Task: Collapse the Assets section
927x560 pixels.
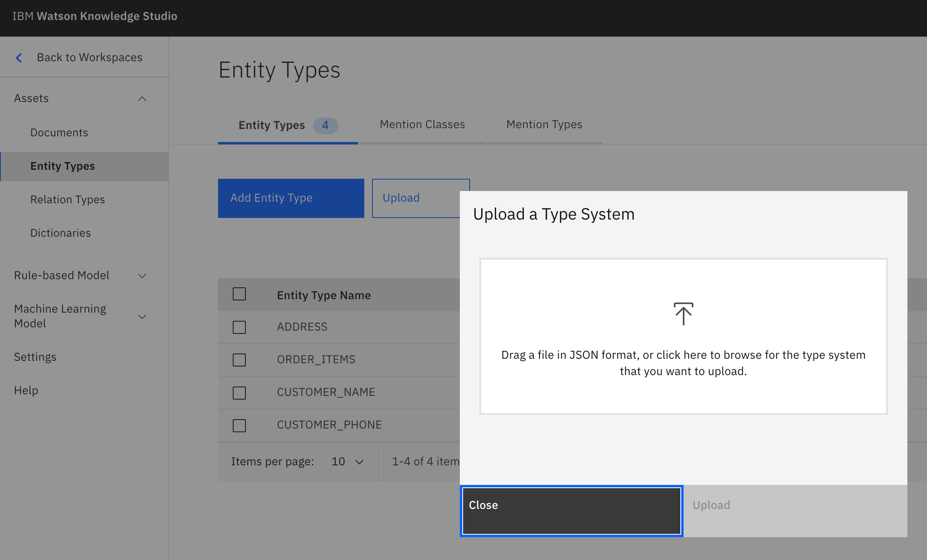Action: tap(142, 98)
